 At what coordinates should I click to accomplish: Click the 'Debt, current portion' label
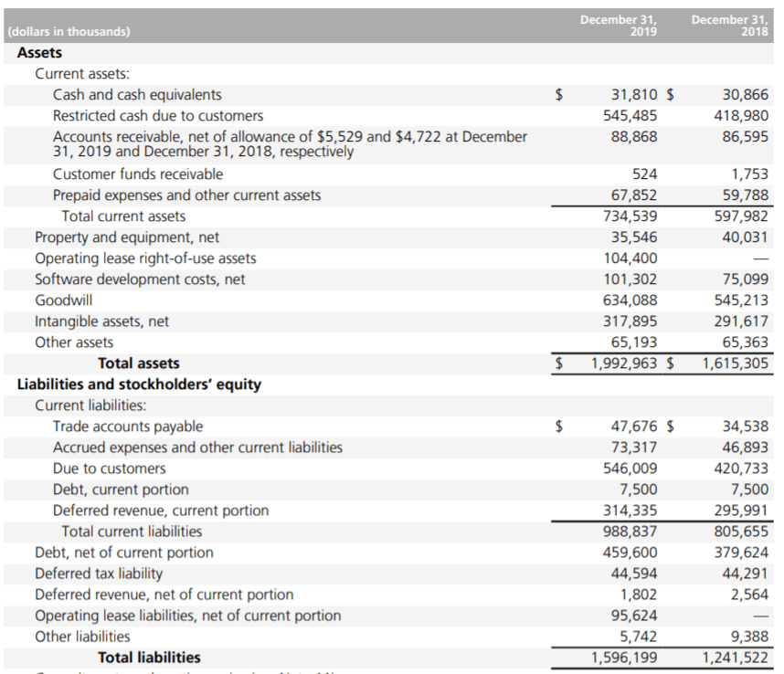click(x=121, y=490)
